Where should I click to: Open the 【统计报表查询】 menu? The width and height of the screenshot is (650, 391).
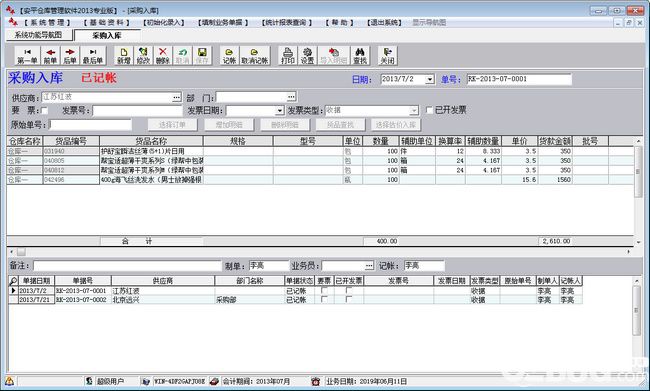(x=287, y=22)
